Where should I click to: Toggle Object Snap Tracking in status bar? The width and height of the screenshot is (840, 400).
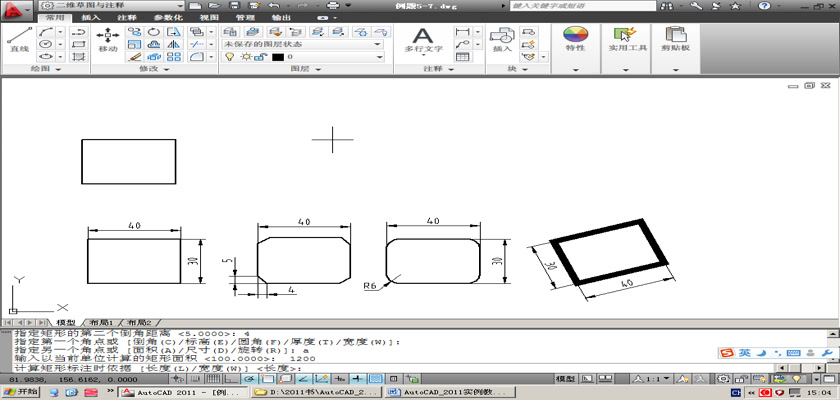point(304,379)
